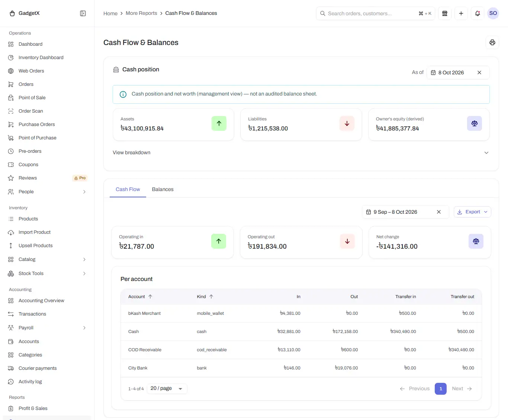
Task: Print the Cash Flow report
Action: pyautogui.click(x=492, y=42)
